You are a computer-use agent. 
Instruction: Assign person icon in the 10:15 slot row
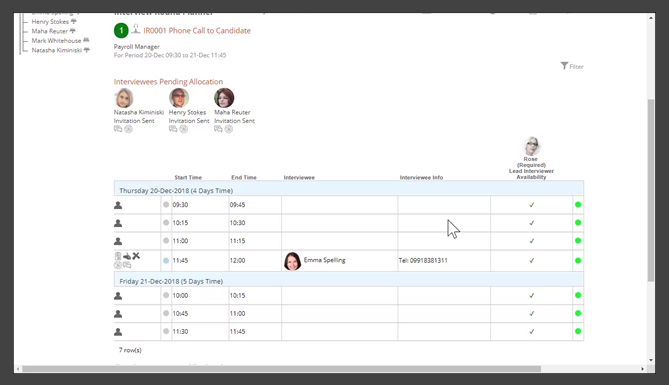click(x=118, y=223)
